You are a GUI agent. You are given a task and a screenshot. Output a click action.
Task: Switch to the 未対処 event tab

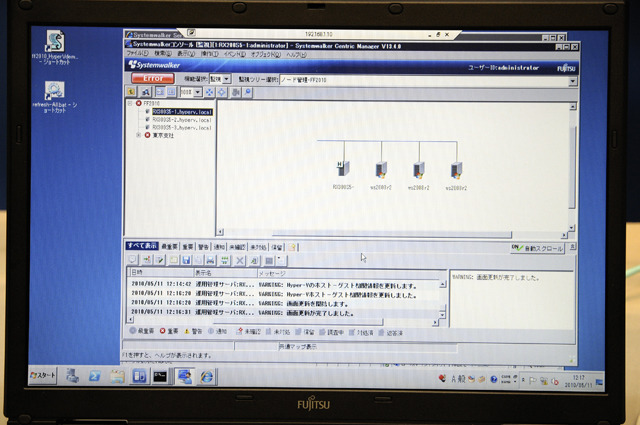tap(258, 247)
